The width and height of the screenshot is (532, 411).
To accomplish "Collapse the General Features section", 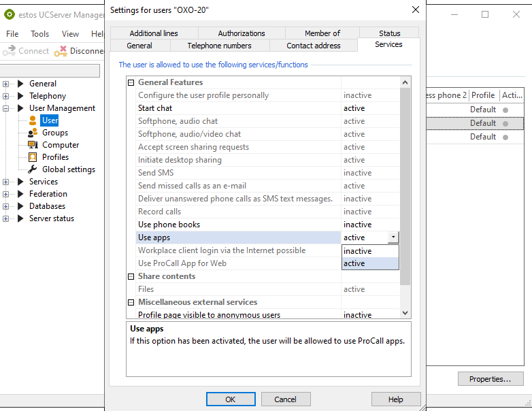I will tap(131, 82).
